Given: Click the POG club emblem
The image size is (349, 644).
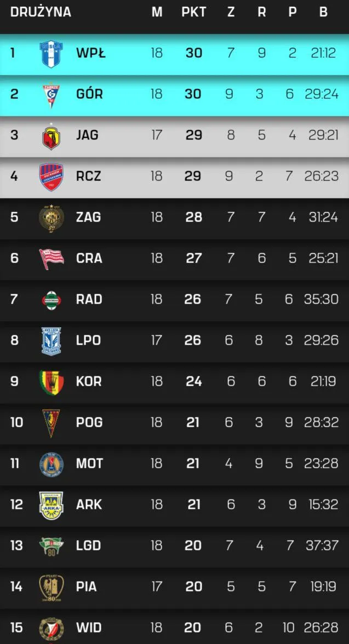Looking at the screenshot, I should [52, 422].
